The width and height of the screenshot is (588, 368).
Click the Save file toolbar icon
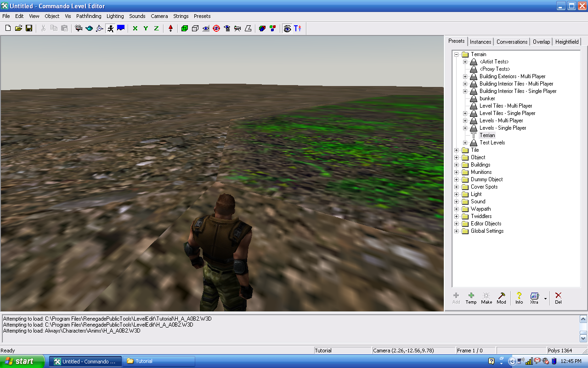(29, 29)
